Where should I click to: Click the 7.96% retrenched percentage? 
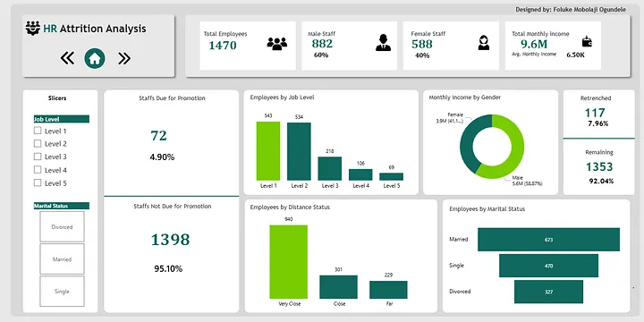[x=597, y=123]
